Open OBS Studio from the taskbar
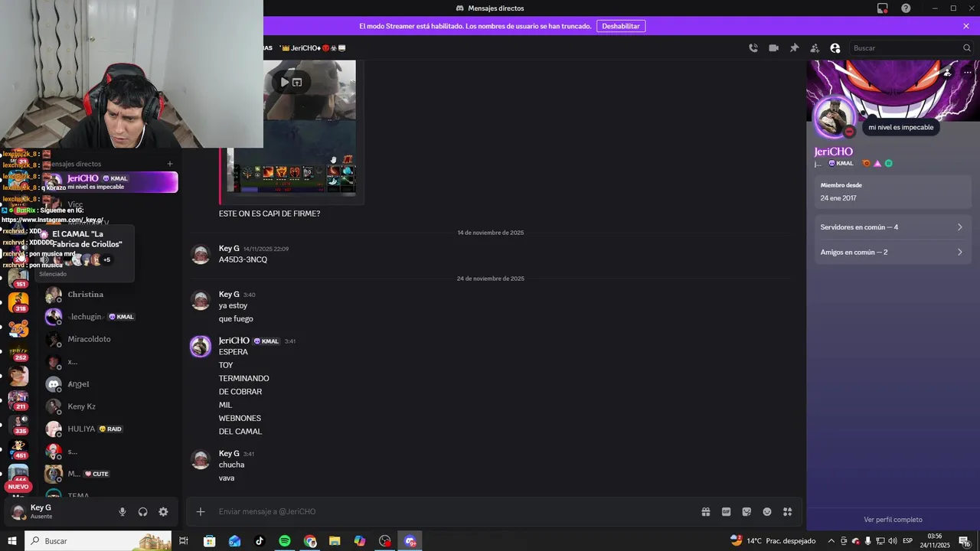The height and width of the screenshot is (551, 980). (385, 541)
